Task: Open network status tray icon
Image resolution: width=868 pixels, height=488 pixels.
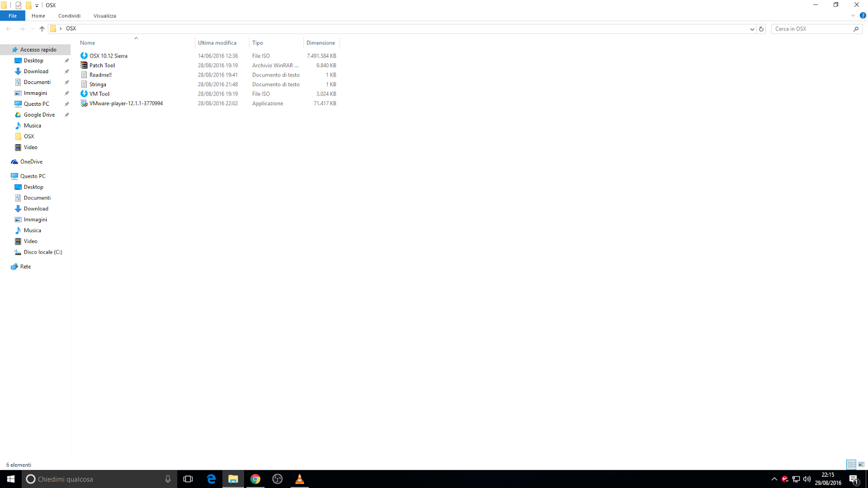Action: click(x=796, y=479)
